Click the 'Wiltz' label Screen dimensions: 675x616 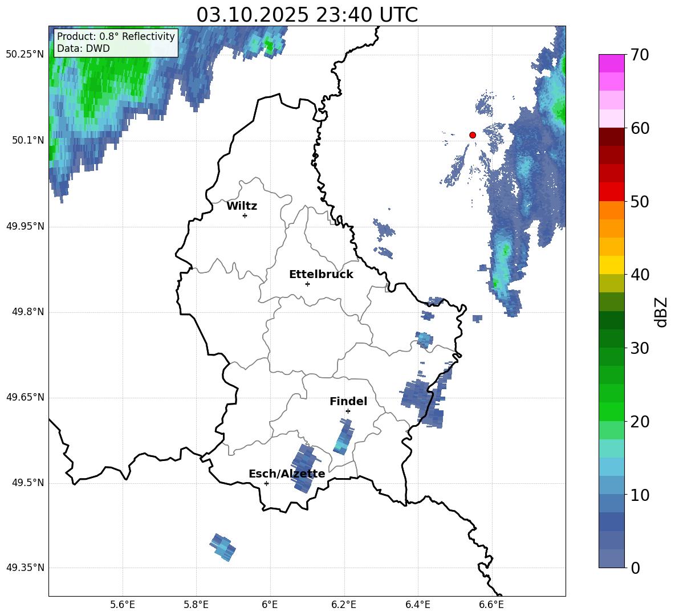(x=242, y=206)
